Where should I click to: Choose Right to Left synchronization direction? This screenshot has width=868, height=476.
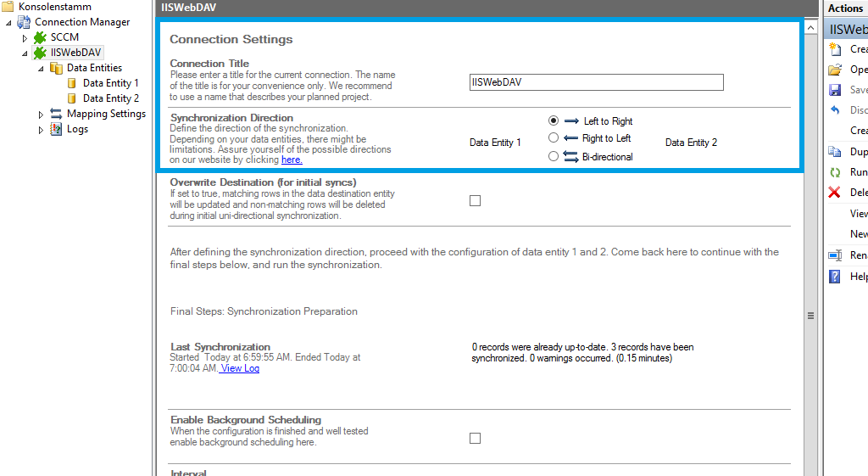click(554, 137)
